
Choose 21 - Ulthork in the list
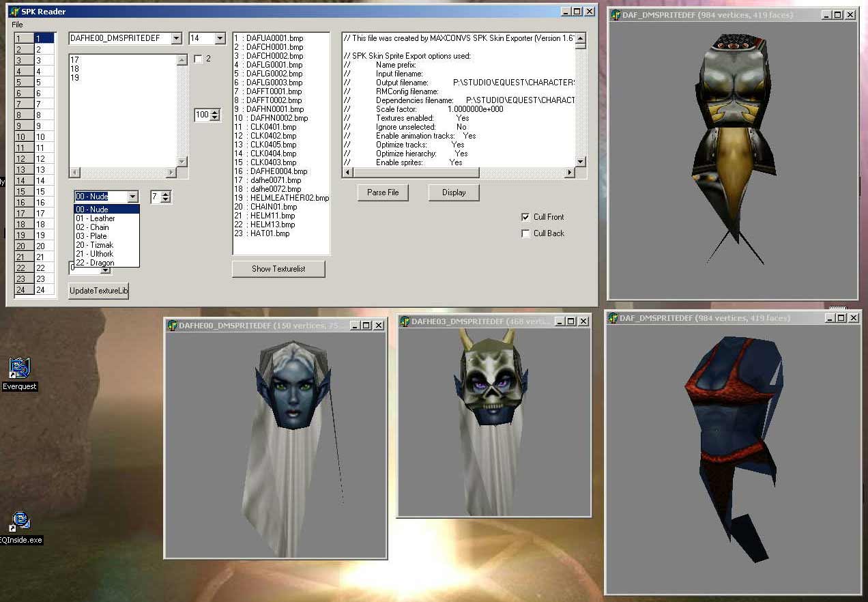(x=106, y=254)
